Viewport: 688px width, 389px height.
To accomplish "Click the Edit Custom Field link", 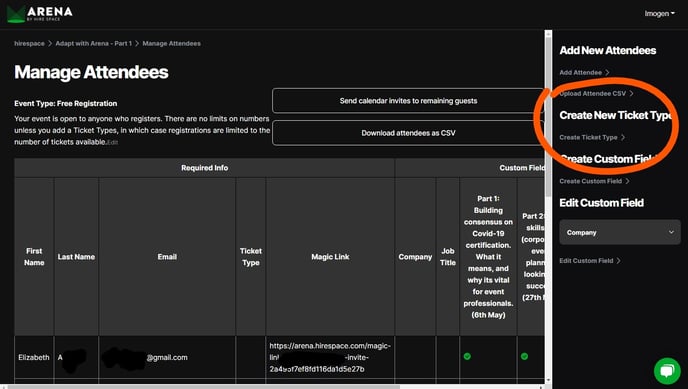I will pyautogui.click(x=590, y=261).
